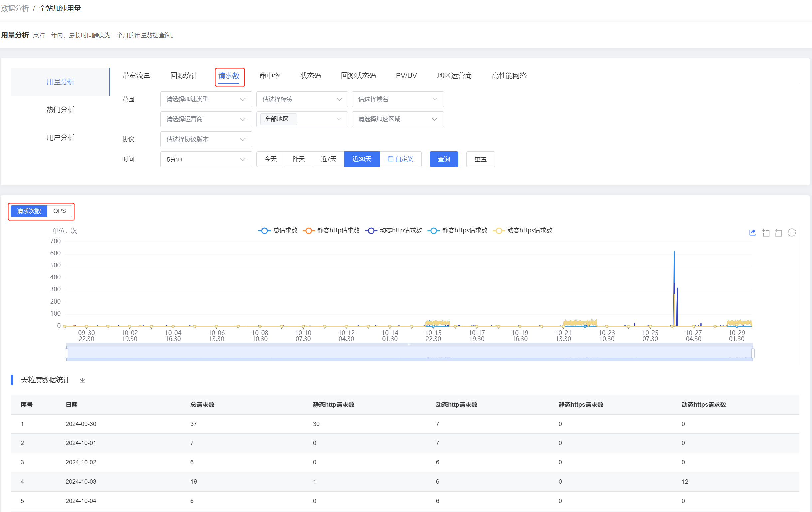Viewport: 812px width, 512px height.
Task: Switch to the 状态码 tab
Action: (310, 76)
